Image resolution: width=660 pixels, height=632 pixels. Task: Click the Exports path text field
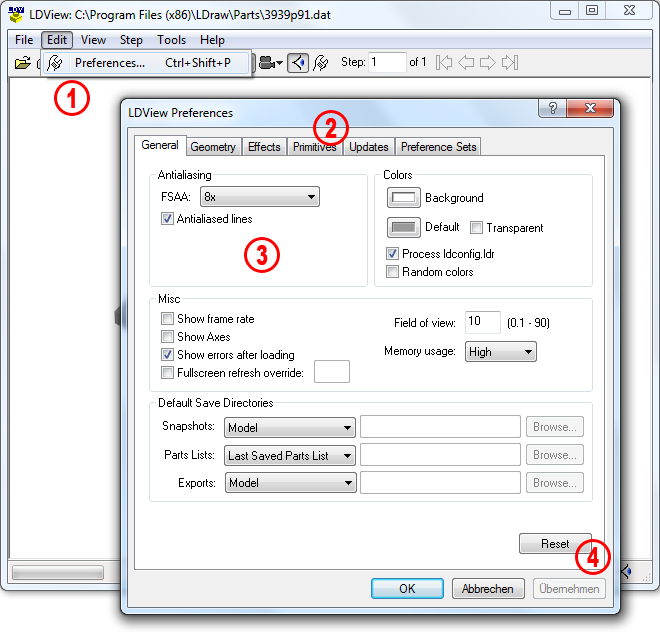440,483
